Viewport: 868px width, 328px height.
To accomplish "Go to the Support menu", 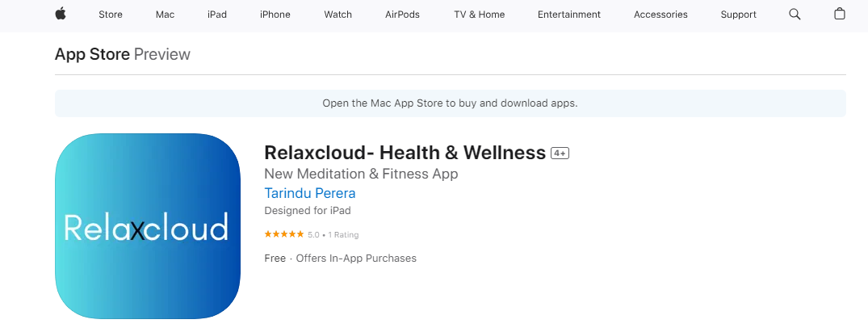I will point(739,15).
